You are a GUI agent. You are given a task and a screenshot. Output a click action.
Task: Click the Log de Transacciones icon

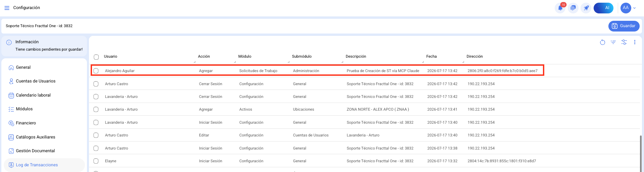click(11, 165)
